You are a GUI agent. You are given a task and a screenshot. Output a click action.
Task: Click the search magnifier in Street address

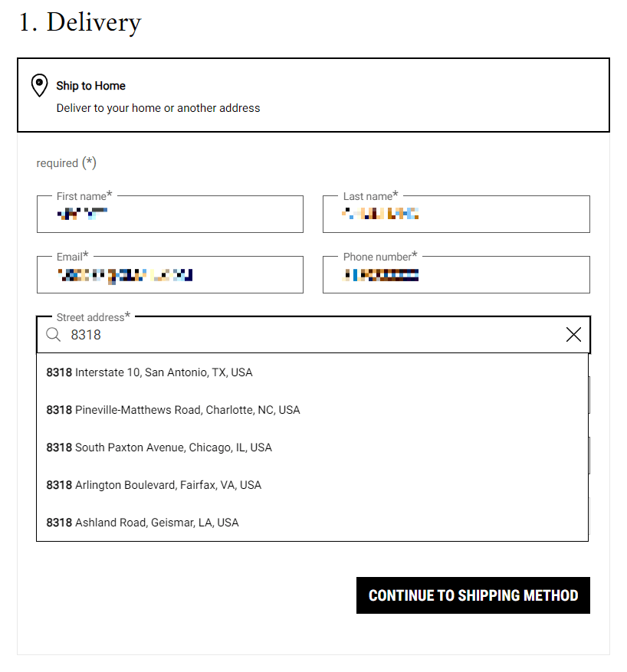click(53, 335)
